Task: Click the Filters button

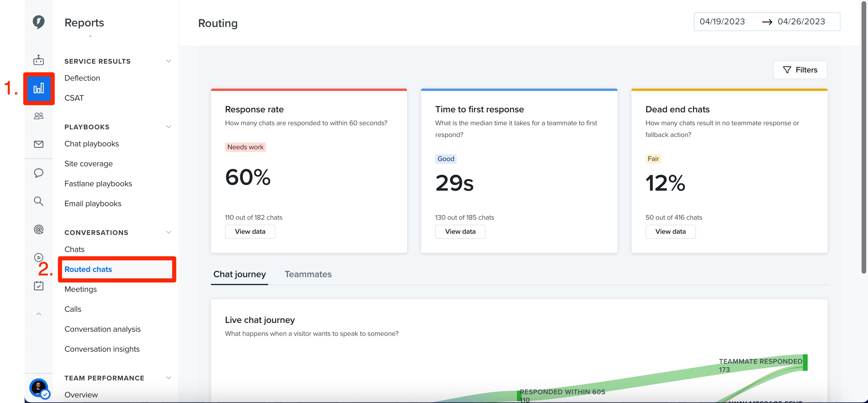Action: point(800,70)
